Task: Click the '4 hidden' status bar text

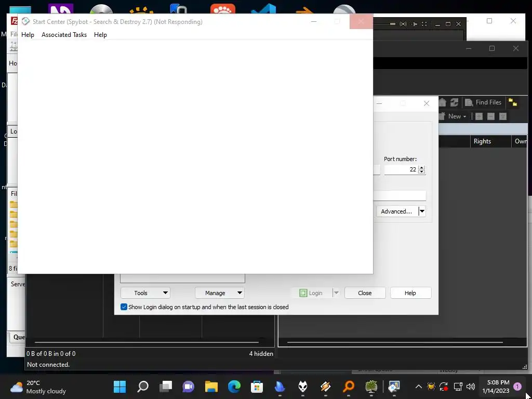Action: pyautogui.click(x=261, y=353)
